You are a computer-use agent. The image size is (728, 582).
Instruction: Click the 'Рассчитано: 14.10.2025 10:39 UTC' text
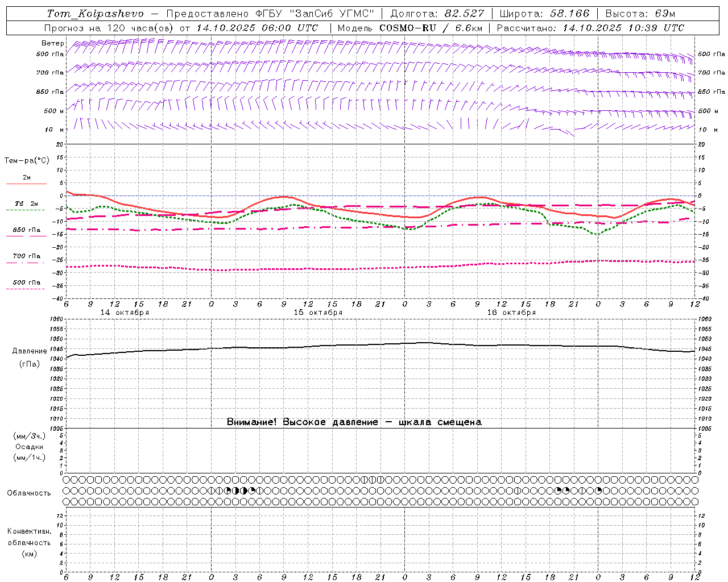click(590, 28)
